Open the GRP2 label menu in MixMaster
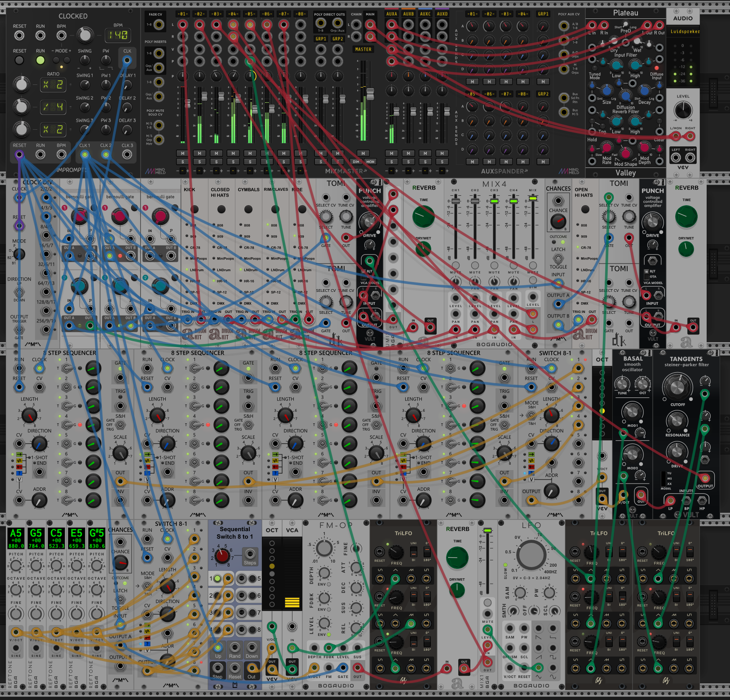Viewport: 730px width, 700px height. 337,39
